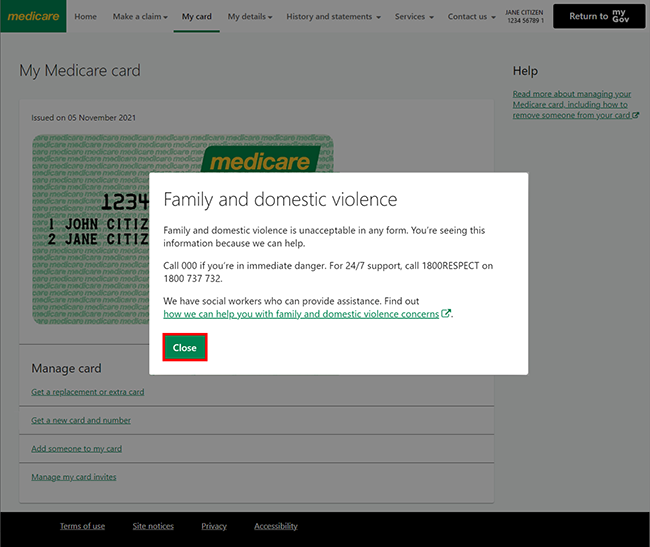This screenshot has width=650, height=547.
Task: Click the 1800 737 732 phone number text
Action: 193,278
